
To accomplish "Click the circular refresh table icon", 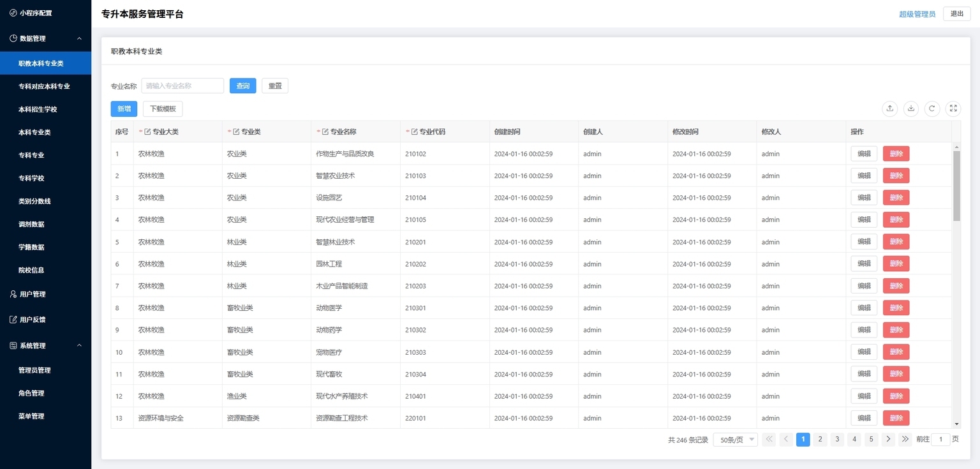I will [932, 108].
